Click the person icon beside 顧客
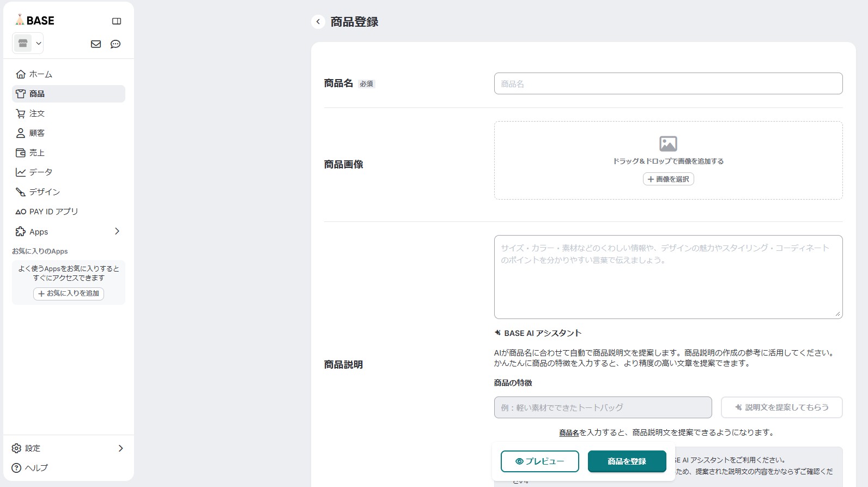Viewport: 868px width, 487px height. (x=21, y=133)
